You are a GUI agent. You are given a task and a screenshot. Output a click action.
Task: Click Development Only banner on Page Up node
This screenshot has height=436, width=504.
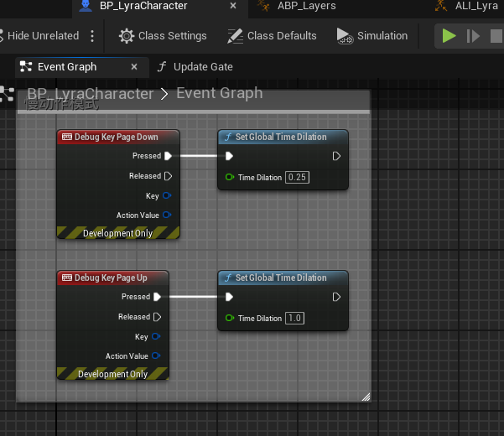113,374
